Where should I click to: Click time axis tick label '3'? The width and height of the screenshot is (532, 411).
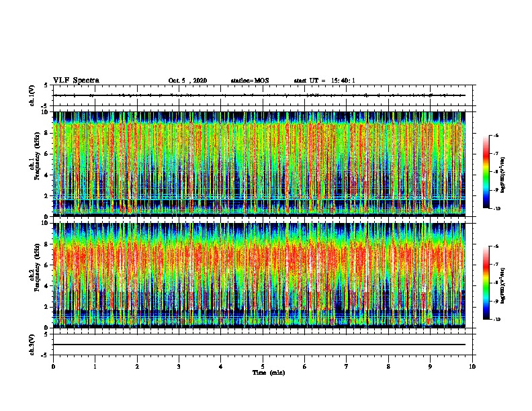tap(179, 366)
